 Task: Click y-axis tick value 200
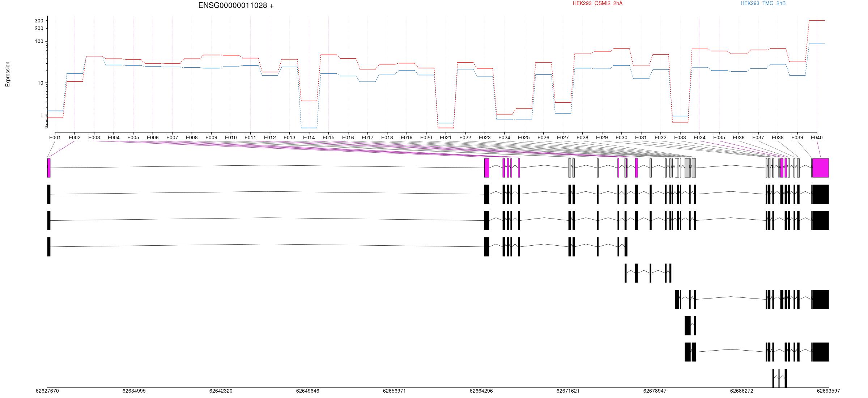coord(39,28)
